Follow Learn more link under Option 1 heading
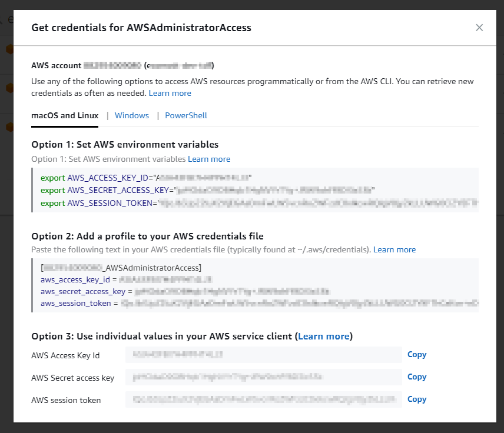504x433 pixels. 209,159
